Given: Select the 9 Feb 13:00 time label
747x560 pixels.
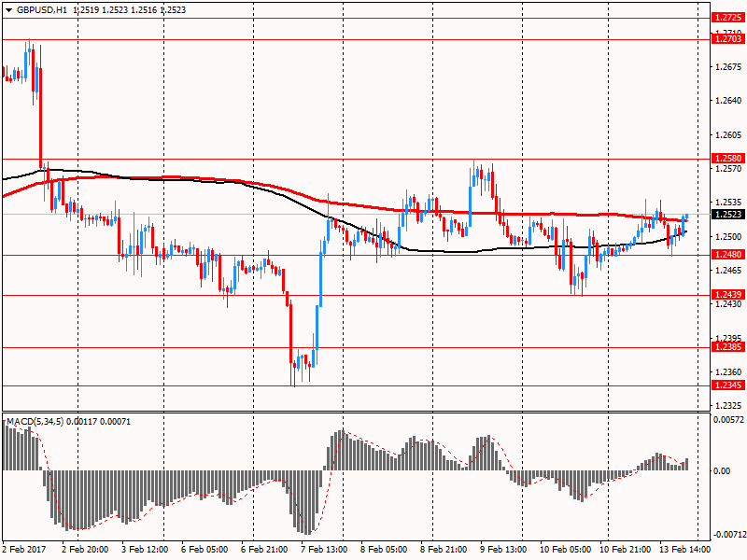Looking at the screenshot, I should click(x=504, y=551).
